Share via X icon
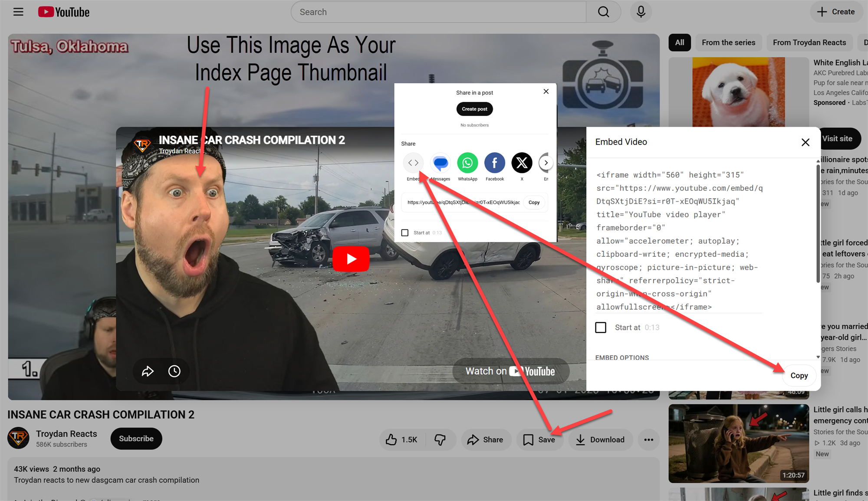The height and width of the screenshot is (501, 868). tap(522, 163)
